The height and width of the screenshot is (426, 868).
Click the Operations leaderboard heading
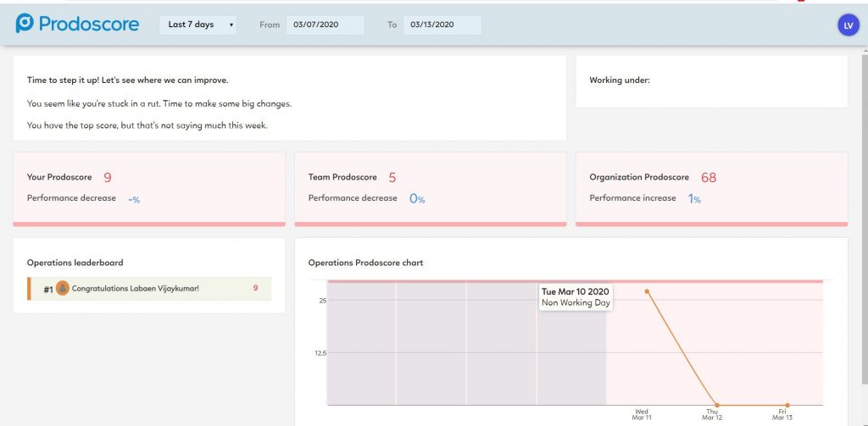coord(75,263)
